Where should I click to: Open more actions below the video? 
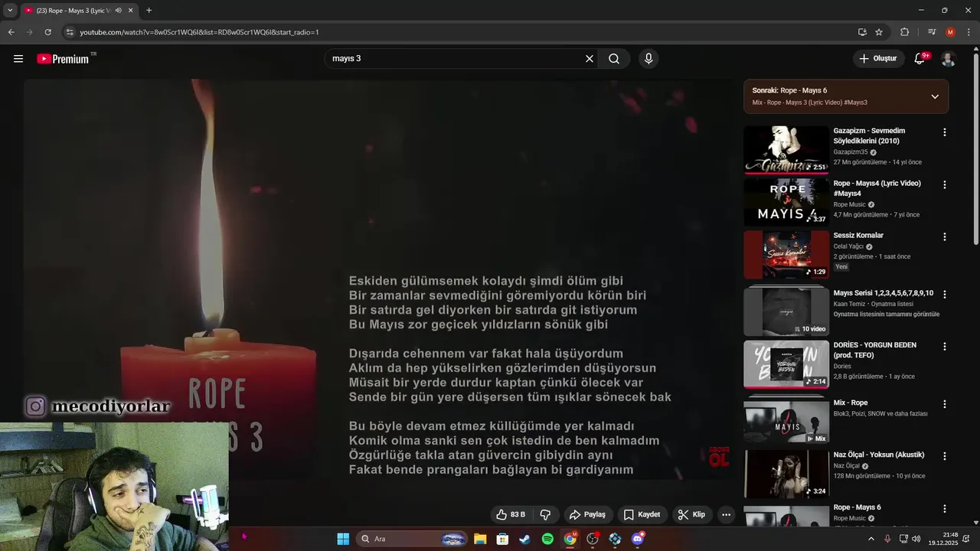click(726, 515)
